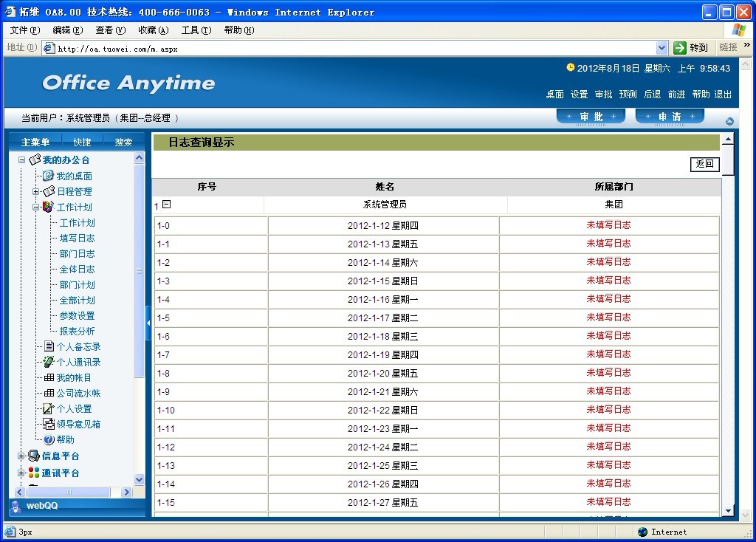Click the webQQ icon at sidebar bottom
Screen dimensions: 756x542
click(16, 506)
